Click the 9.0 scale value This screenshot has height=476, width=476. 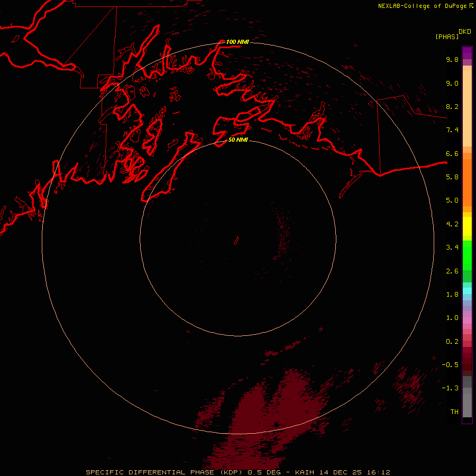tap(452, 83)
